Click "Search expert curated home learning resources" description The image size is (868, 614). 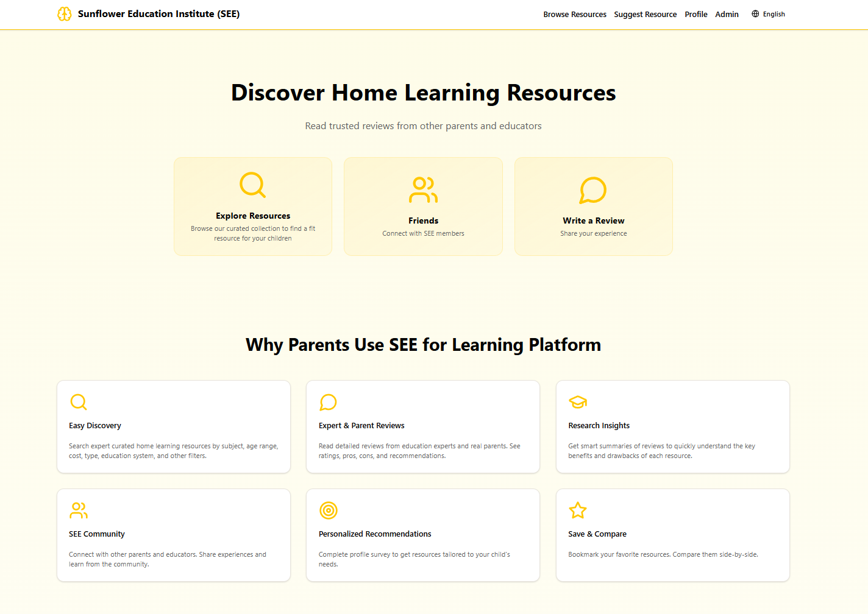tap(174, 451)
